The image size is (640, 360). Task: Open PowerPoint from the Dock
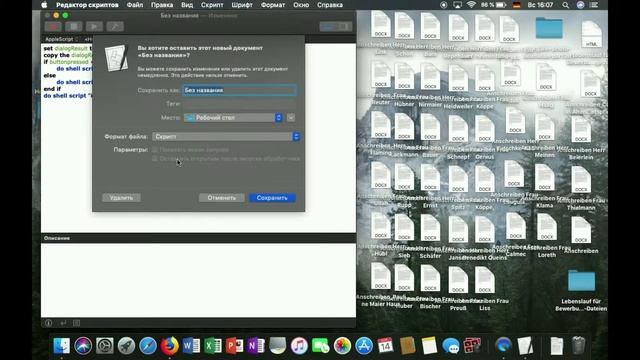(x=234, y=346)
